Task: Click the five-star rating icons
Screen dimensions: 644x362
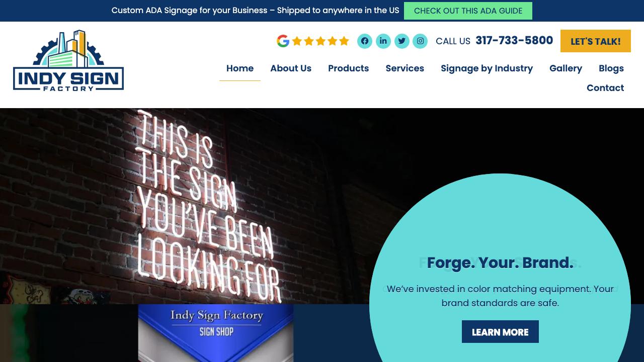Action: point(320,41)
